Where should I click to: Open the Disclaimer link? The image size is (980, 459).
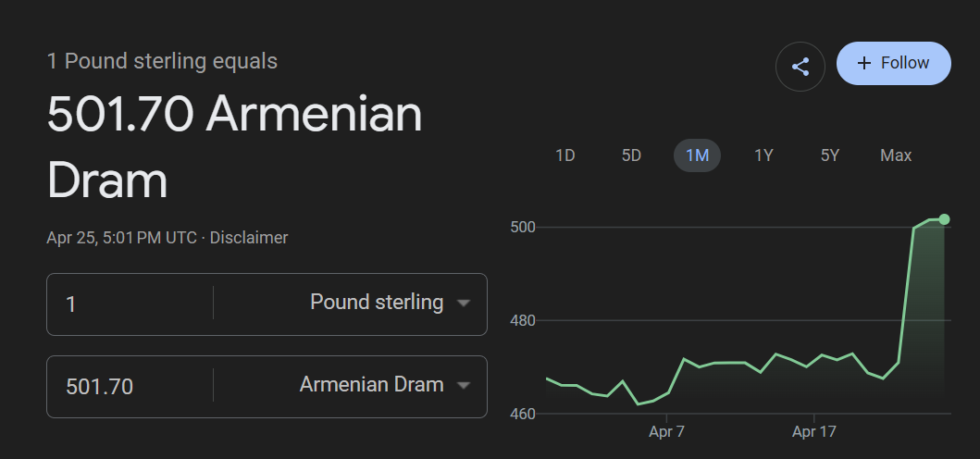249,238
